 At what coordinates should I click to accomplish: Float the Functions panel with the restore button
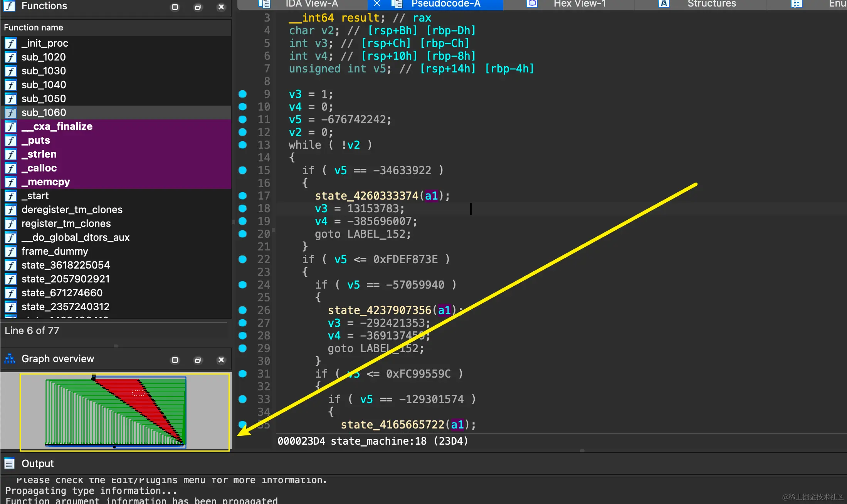tap(198, 7)
